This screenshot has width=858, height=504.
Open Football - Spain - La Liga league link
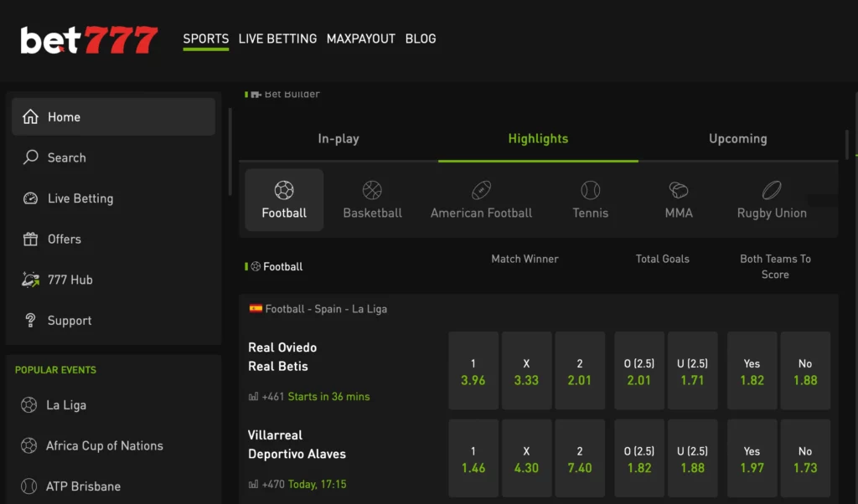(326, 309)
